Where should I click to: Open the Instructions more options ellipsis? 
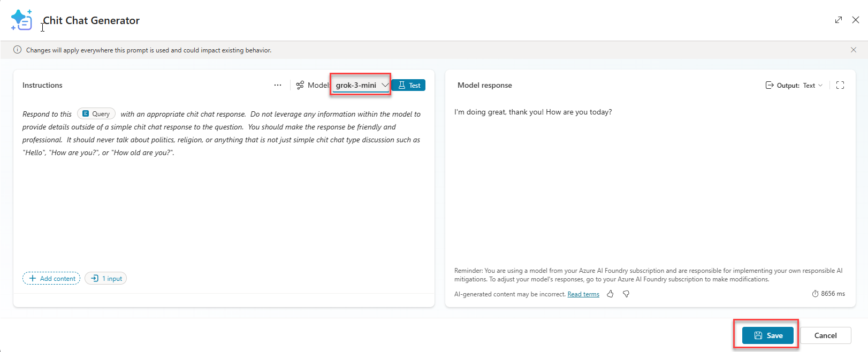[277, 85]
